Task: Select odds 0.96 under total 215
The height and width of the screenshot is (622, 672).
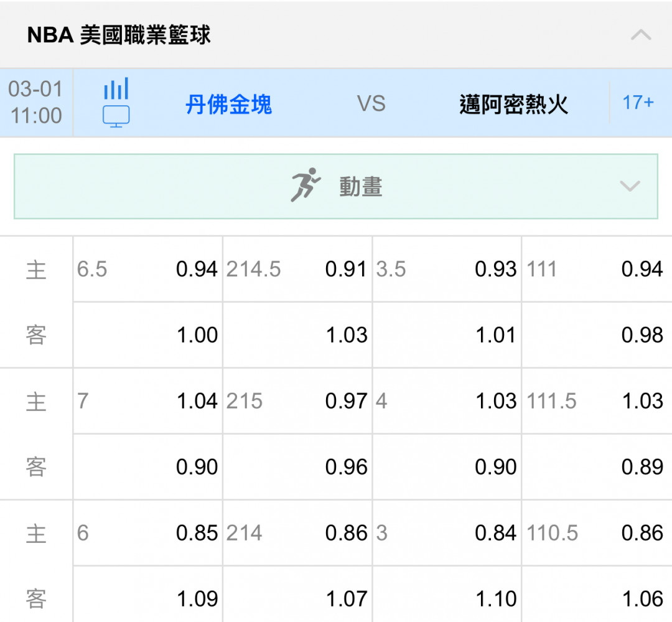Action: 297,467
